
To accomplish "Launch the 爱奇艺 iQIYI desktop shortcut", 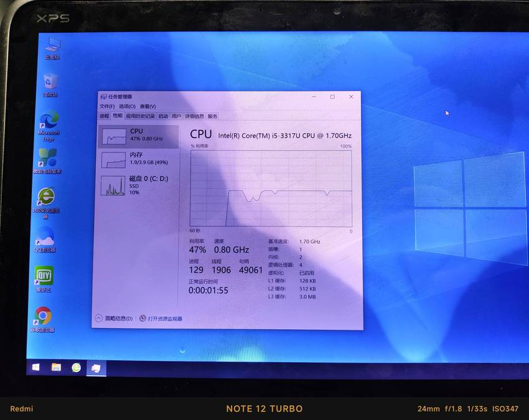I will [x=44, y=279].
